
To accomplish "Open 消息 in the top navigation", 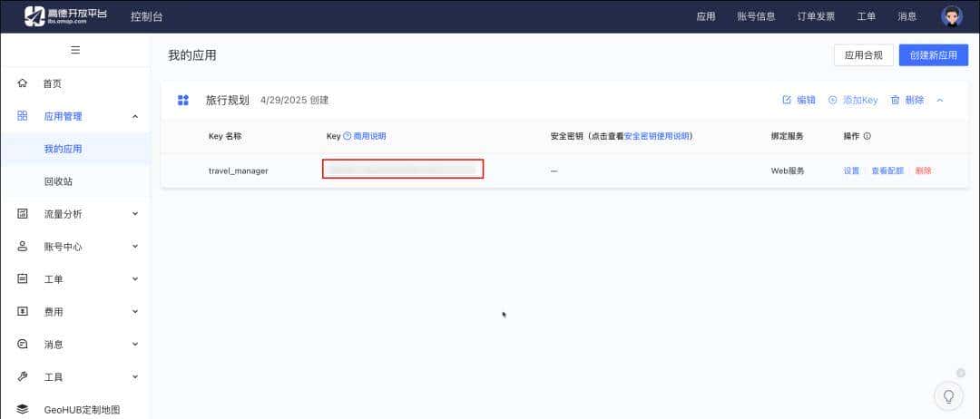I will 906,17.
